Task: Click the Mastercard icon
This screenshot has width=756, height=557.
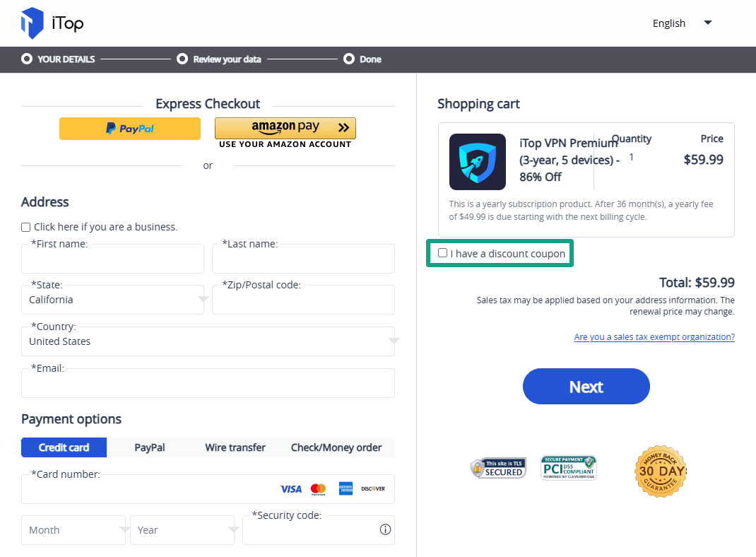Action: point(318,489)
